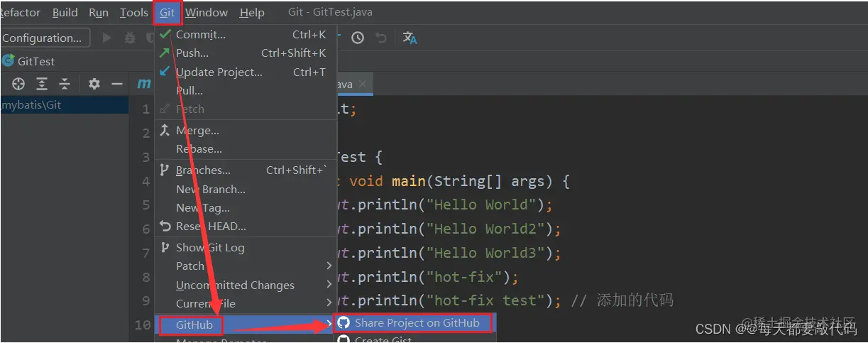Choose Push... from the Git menu
The height and width of the screenshot is (343, 868).
[245, 53]
